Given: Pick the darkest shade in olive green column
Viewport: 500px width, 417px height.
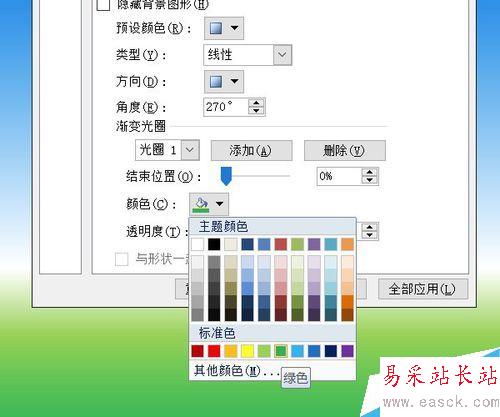Looking at the screenshot, I should click(297, 315).
